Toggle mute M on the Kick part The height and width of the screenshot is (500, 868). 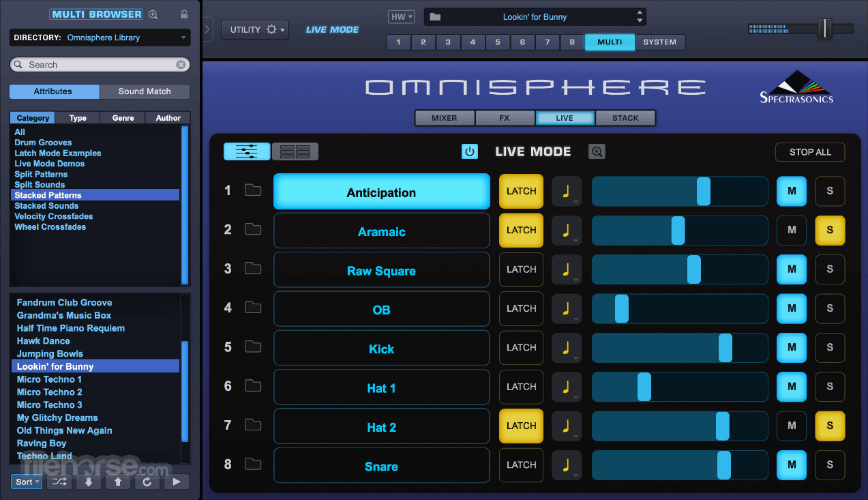[792, 347]
